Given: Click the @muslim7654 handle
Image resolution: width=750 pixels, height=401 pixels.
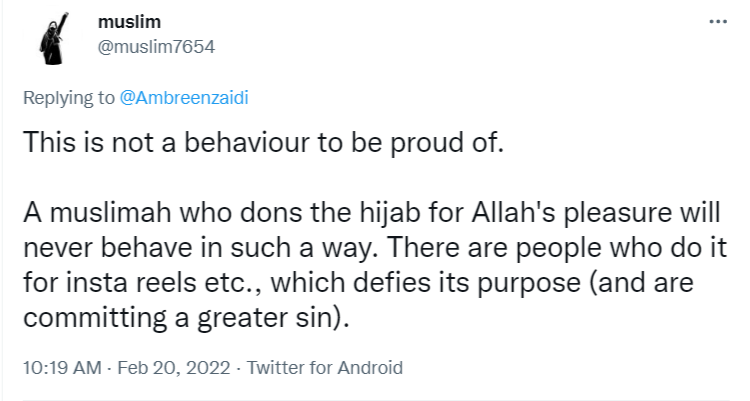Looking at the screenshot, I should tap(156, 46).
